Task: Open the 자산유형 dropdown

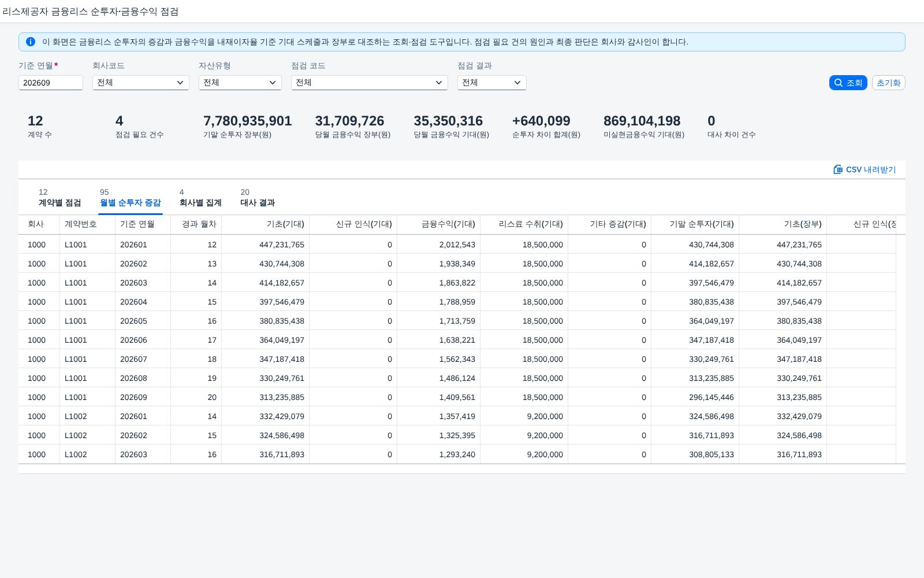Action: pyautogui.click(x=240, y=83)
